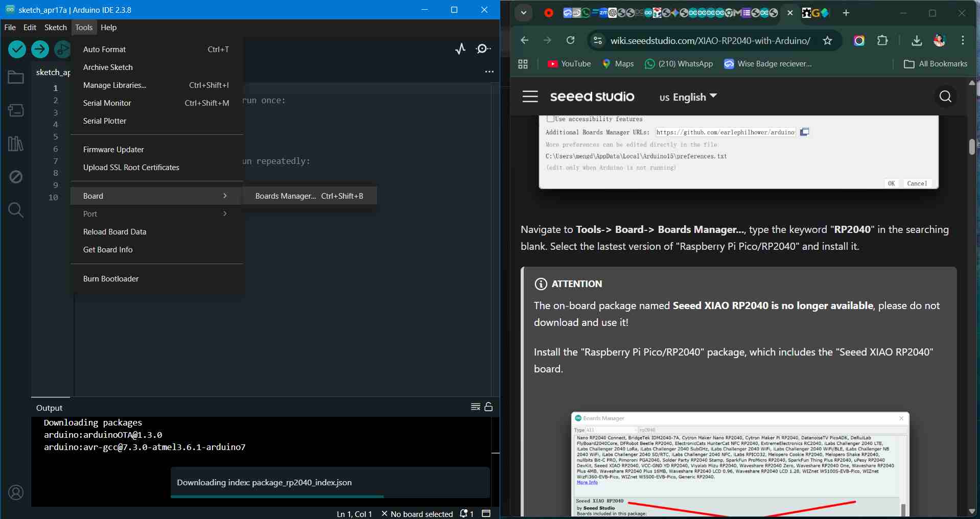Image resolution: width=980 pixels, height=519 pixels.
Task: Click the seeed studio logo
Action: click(592, 97)
